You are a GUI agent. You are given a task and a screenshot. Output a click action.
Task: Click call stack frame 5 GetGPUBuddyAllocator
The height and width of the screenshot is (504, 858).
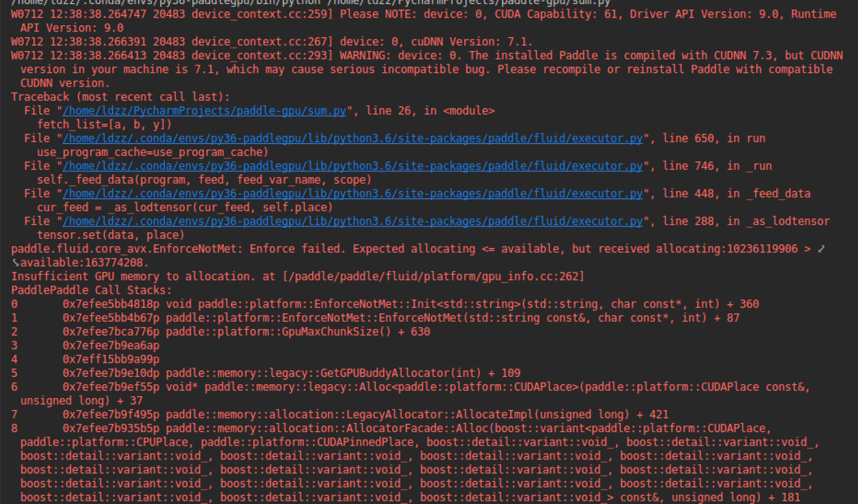point(266,373)
